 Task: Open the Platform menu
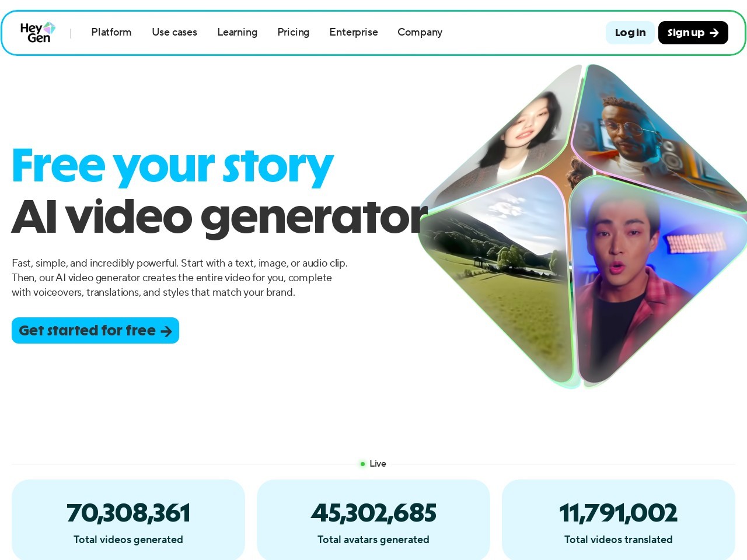[111, 32]
